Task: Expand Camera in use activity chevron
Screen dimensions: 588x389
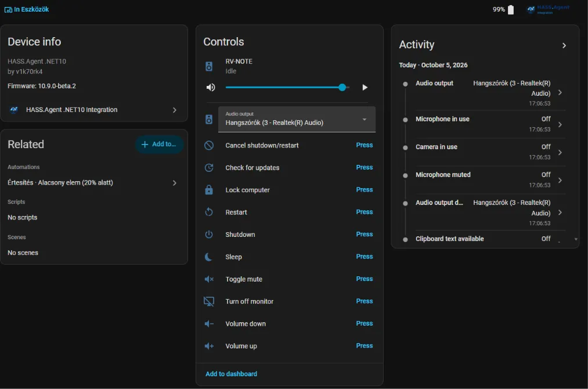Action: point(560,152)
